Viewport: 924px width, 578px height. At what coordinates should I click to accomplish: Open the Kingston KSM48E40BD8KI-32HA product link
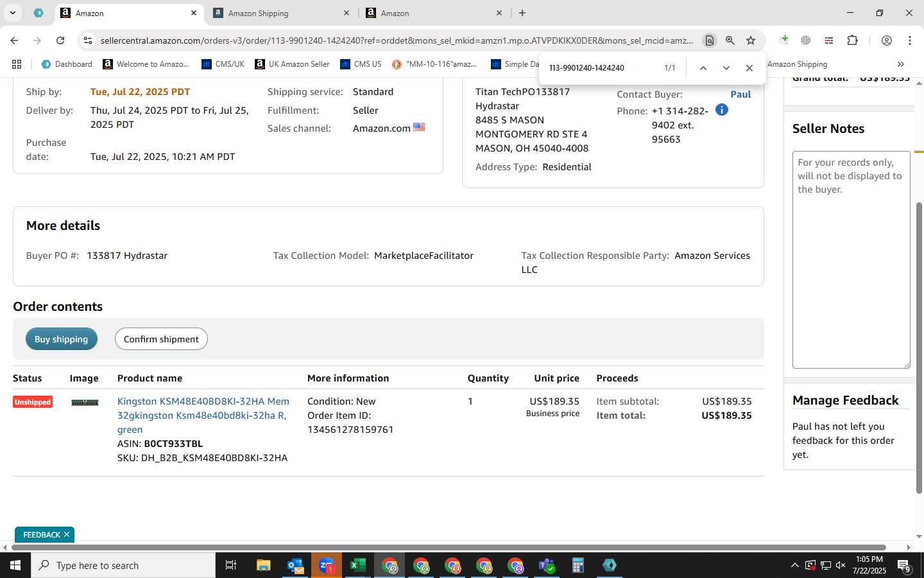tap(203, 416)
